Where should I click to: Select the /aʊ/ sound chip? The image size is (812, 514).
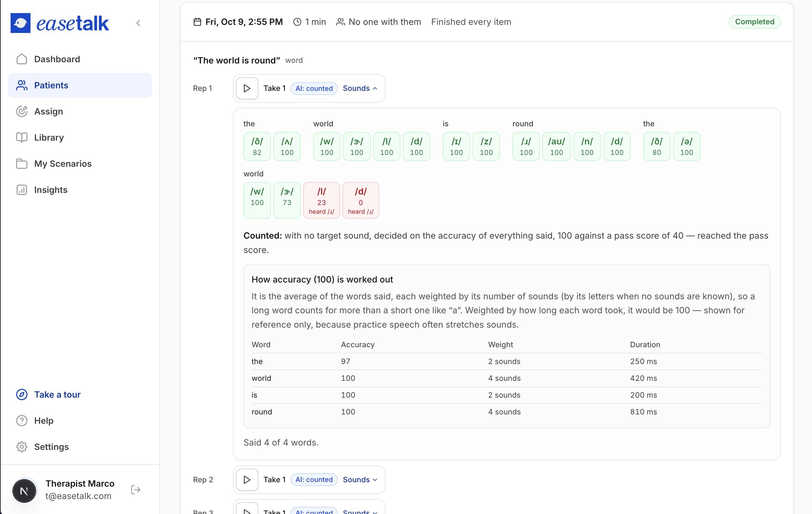[556, 146]
